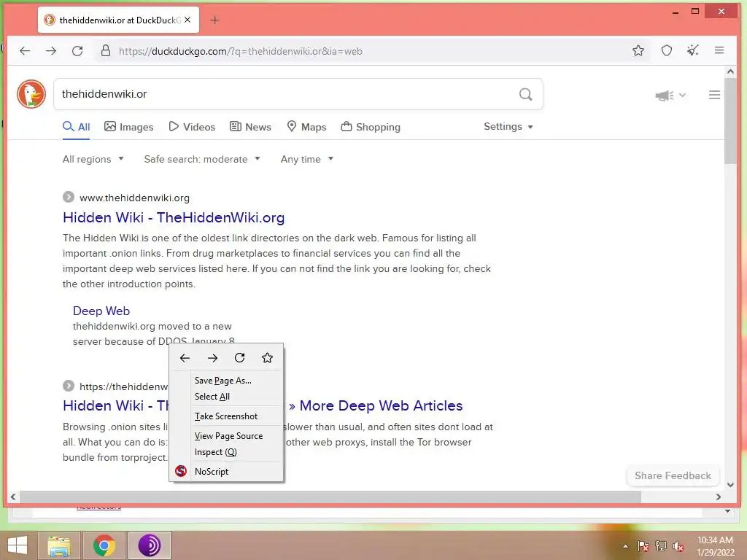Click the horizontal scrollbar left arrow
Viewport: 747px width, 560px height.
13,497
